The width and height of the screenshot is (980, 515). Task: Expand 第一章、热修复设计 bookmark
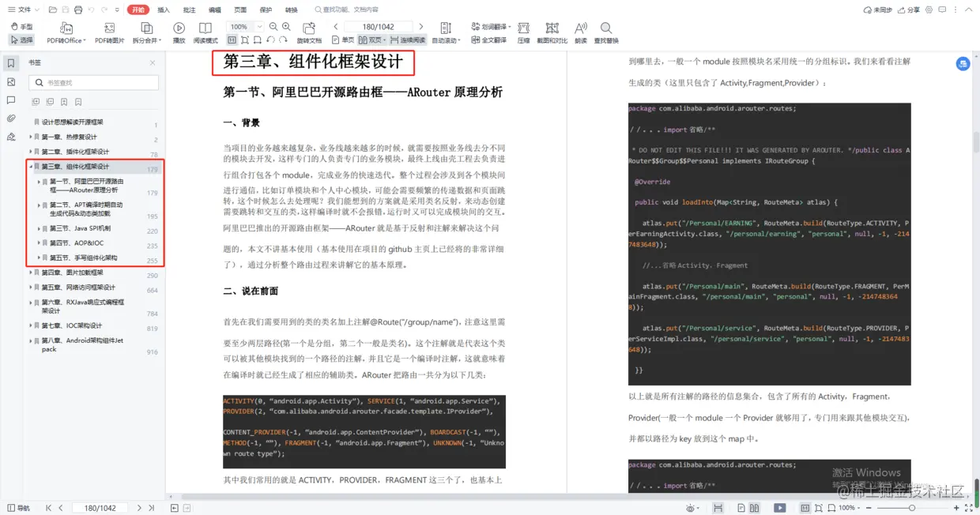click(31, 137)
